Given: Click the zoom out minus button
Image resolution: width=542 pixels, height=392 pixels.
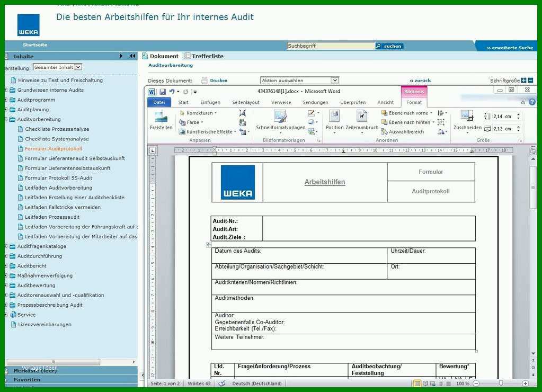Looking at the screenshot, I should [476, 384].
